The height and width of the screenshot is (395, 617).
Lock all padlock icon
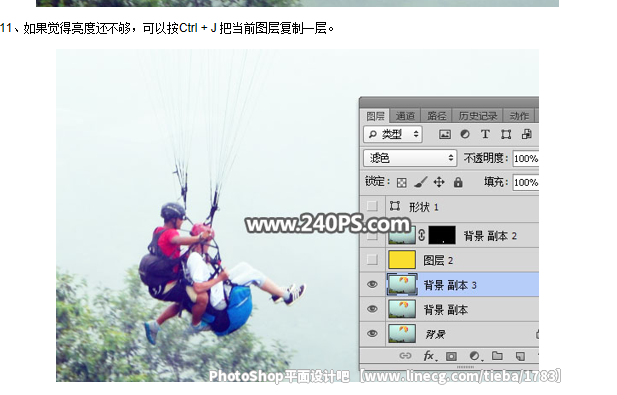click(458, 182)
